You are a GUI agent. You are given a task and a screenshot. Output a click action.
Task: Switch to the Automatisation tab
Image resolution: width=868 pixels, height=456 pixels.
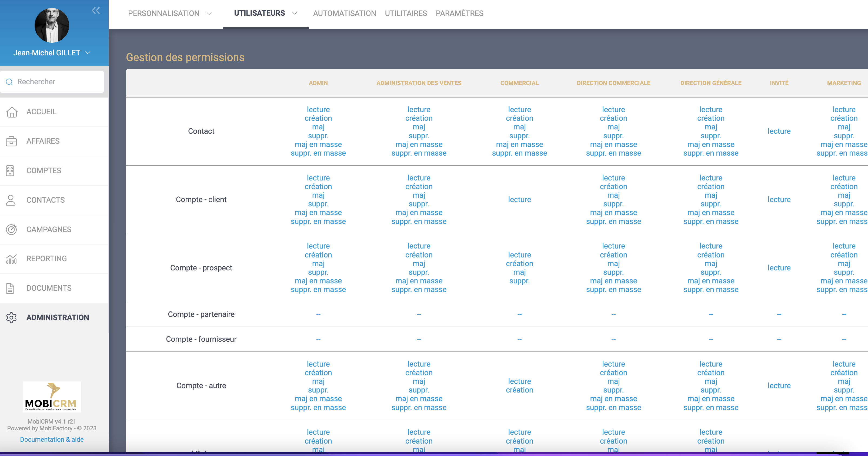[x=344, y=14]
